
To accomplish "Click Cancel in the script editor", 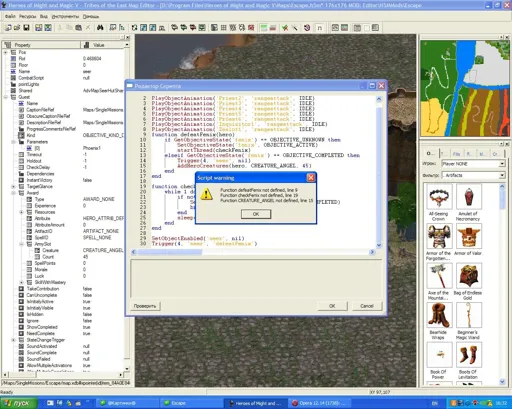I will [367, 306].
